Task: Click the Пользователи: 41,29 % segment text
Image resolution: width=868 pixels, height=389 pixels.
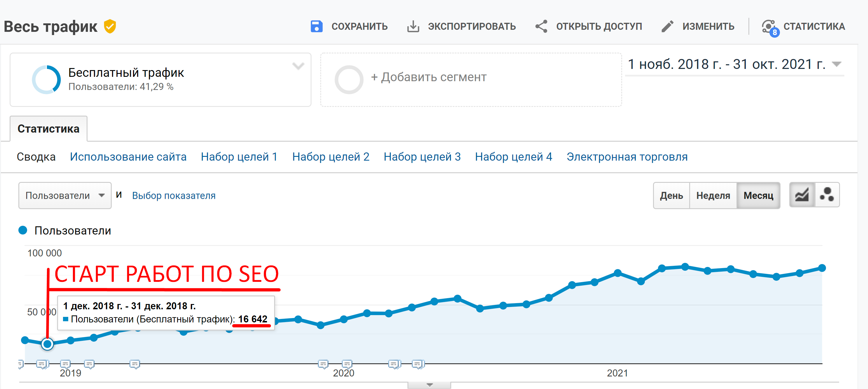Action: tap(121, 87)
